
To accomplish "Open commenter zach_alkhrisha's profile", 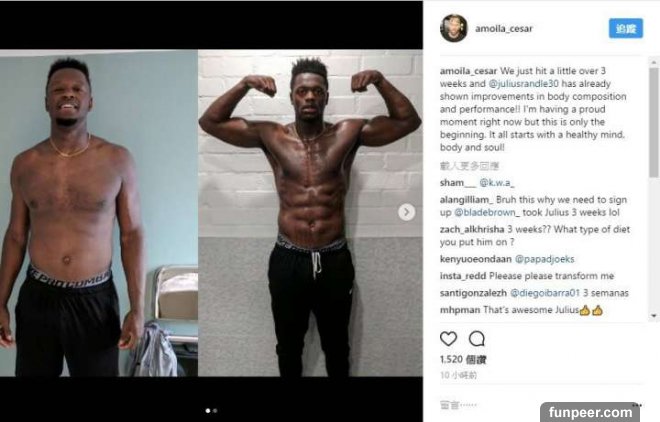I will tap(472, 229).
